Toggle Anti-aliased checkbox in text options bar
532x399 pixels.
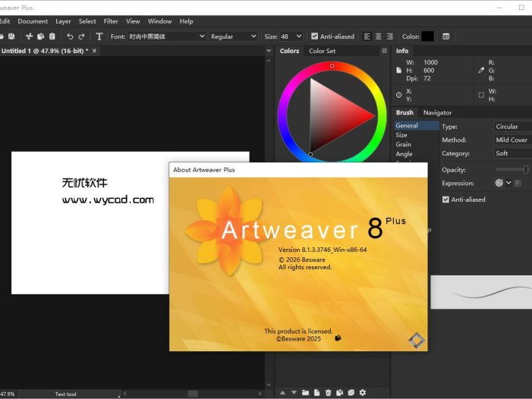pos(314,36)
